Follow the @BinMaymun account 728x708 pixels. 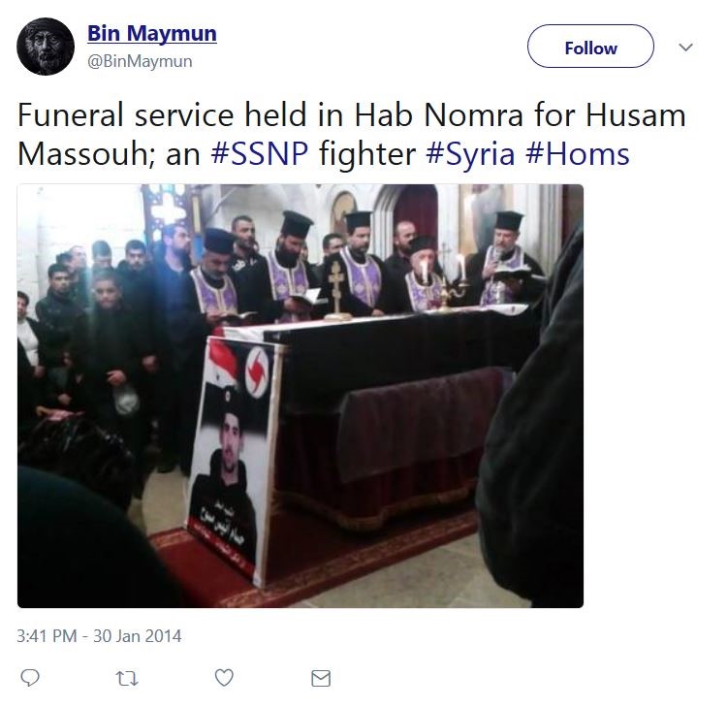click(590, 47)
